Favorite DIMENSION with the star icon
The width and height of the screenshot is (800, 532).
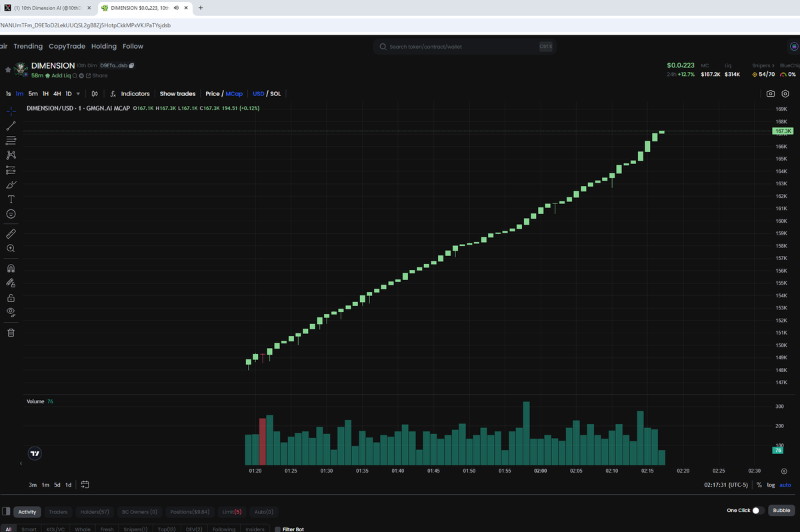[8, 69]
